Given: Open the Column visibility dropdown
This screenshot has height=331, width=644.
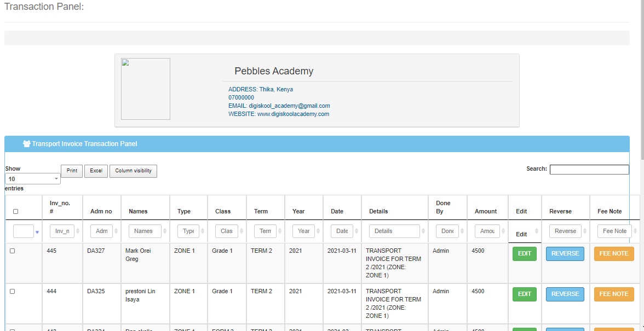Looking at the screenshot, I should [x=133, y=171].
